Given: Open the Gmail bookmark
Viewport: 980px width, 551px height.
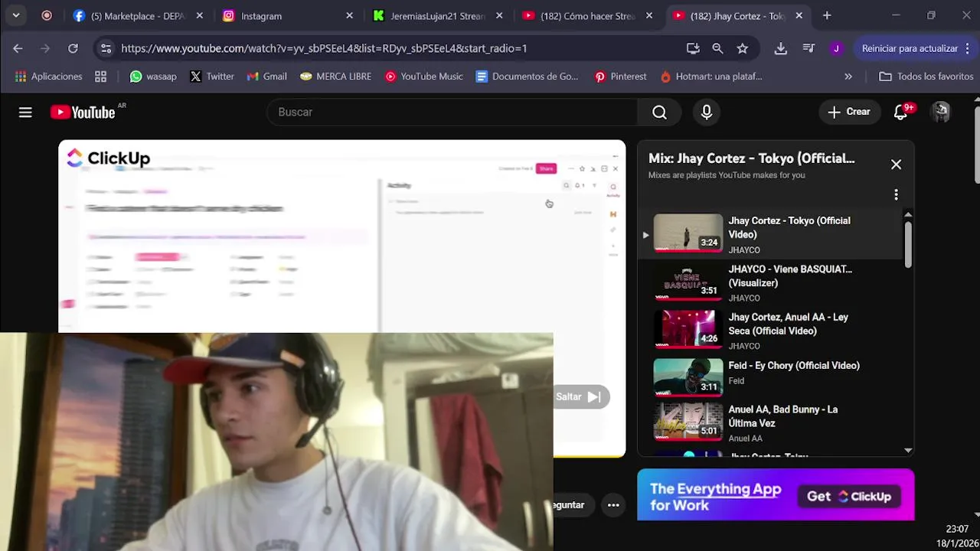Looking at the screenshot, I should 266,77.
